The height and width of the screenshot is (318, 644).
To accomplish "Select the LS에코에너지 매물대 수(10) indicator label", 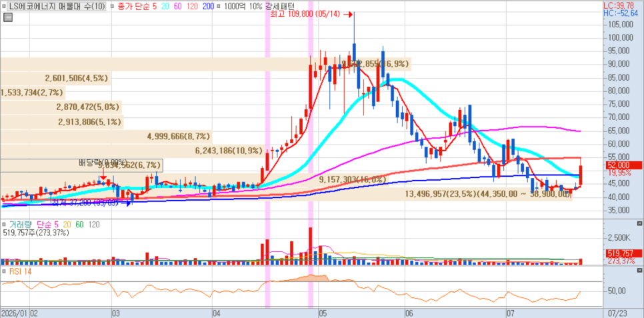I will [57, 6].
